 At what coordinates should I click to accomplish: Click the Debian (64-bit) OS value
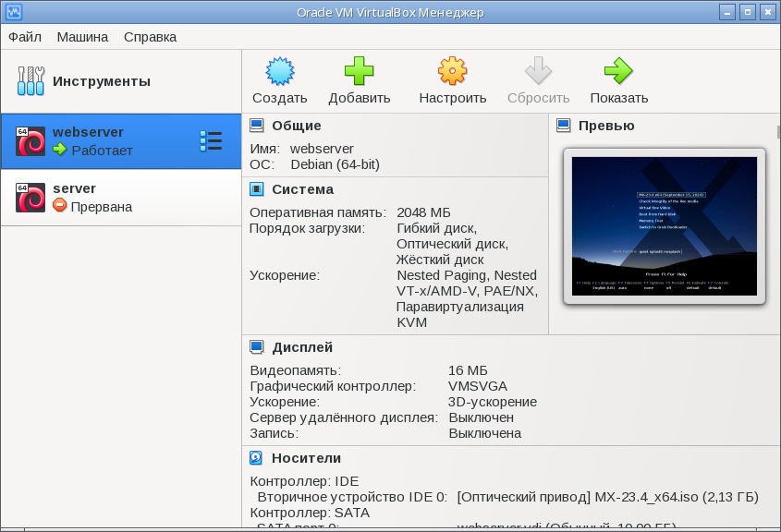(x=336, y=164)
